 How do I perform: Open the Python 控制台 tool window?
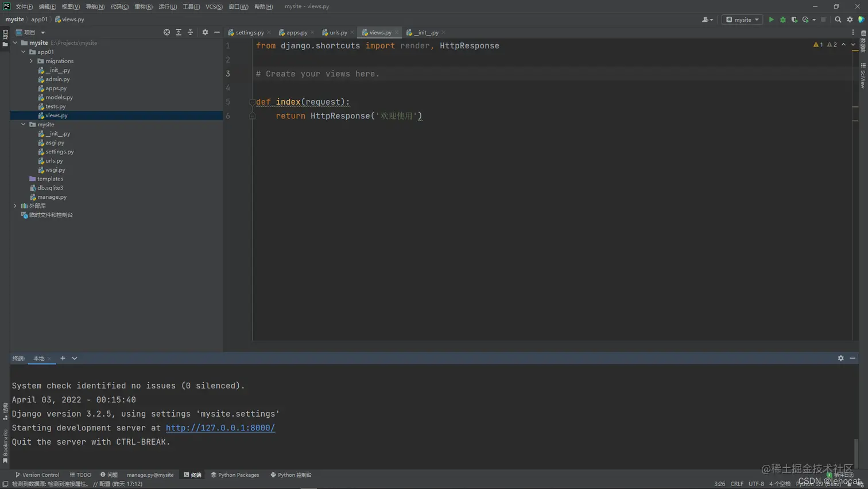point(291,475)
